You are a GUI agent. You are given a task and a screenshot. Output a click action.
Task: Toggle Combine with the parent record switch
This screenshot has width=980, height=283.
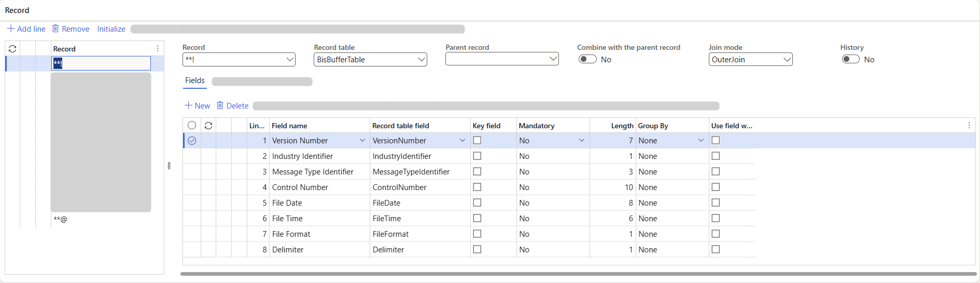[587, 59]
